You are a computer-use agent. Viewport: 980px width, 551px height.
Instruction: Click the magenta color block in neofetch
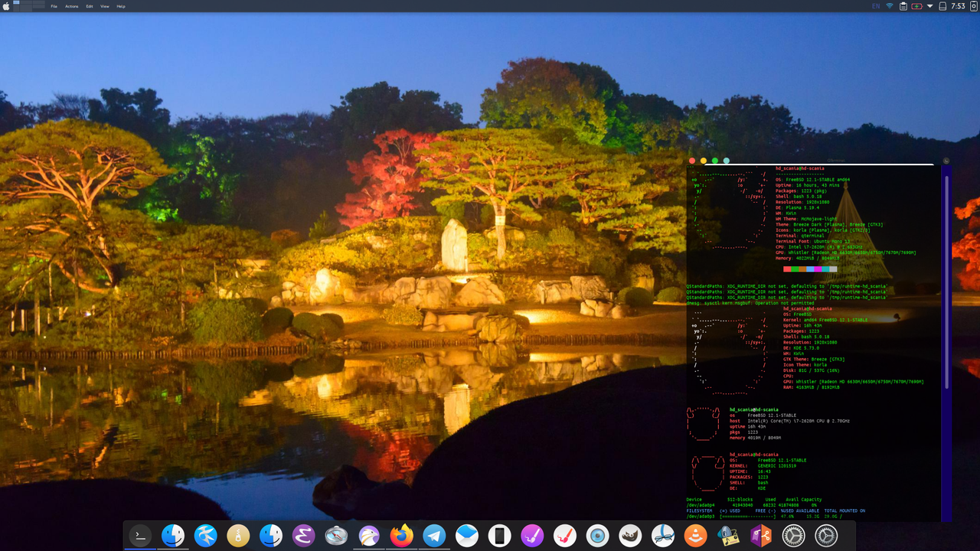[x=818, y=269]
